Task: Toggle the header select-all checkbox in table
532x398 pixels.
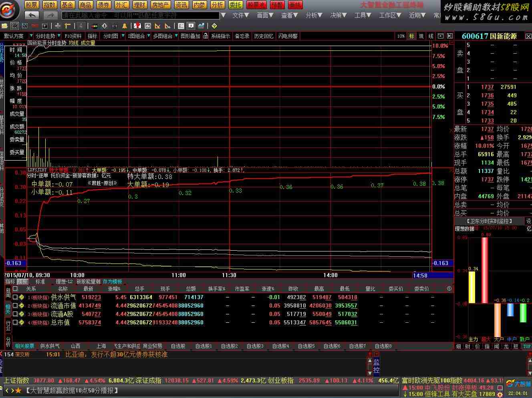Action: pyautogui.click(x=15, y=288)
